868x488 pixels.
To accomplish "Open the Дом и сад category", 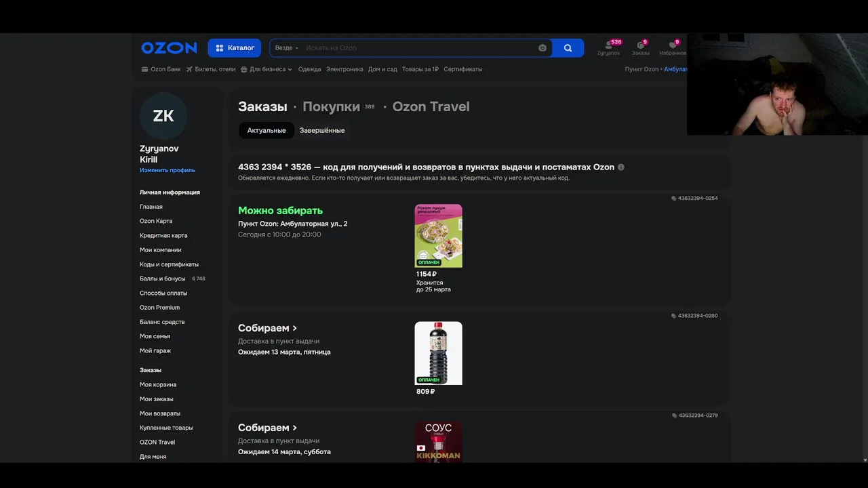I will point(382,69).
